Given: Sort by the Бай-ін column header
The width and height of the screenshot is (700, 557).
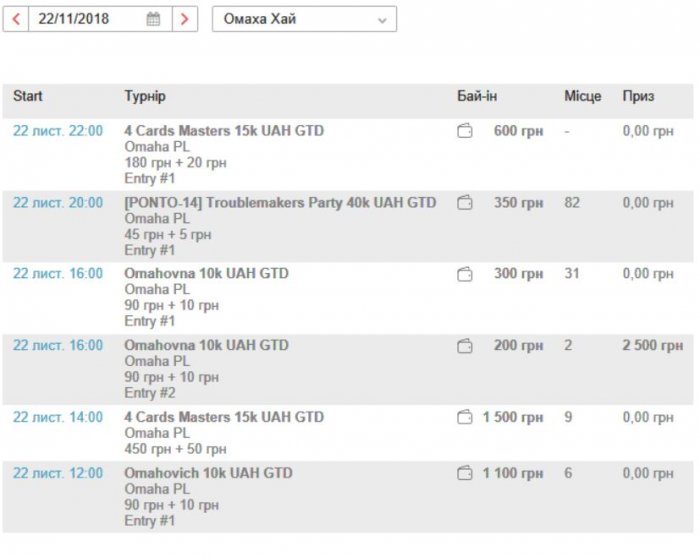Looking at the screenshot, I should pos(477,97).
